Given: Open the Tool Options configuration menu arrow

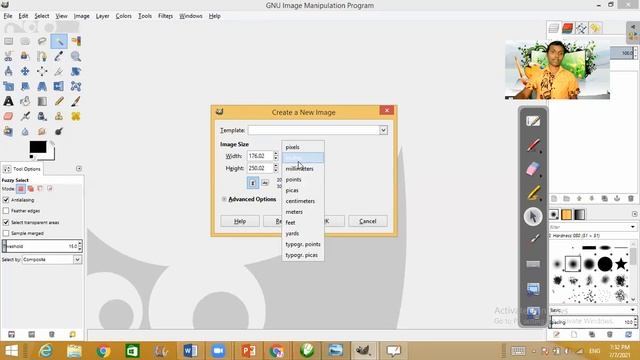Looking at the screenshot, I should [79, 169].
